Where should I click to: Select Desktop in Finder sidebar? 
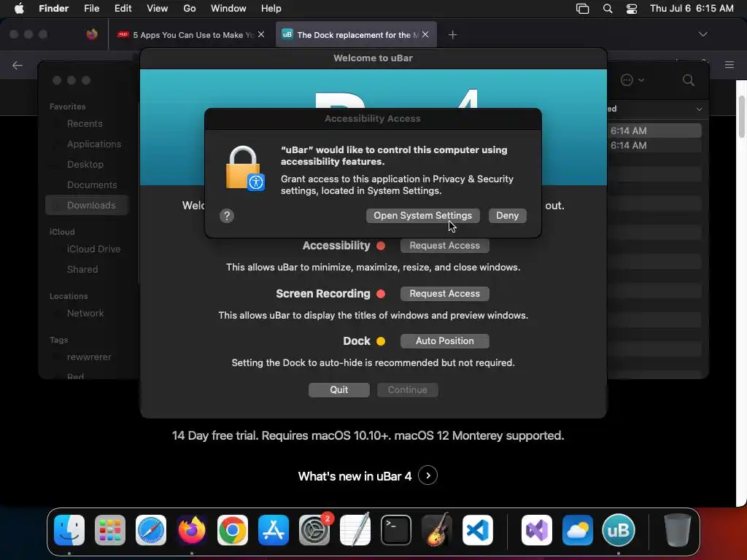point(85,165)
